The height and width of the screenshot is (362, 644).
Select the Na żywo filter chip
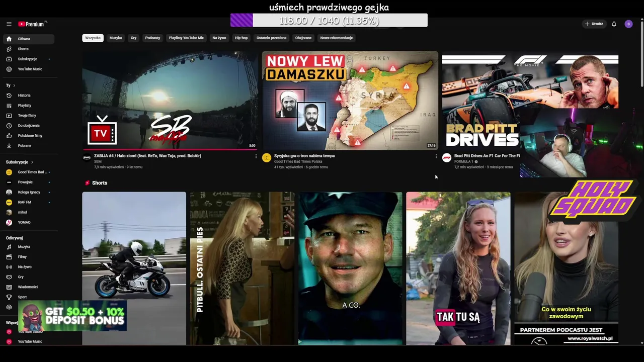coord(219,38)
